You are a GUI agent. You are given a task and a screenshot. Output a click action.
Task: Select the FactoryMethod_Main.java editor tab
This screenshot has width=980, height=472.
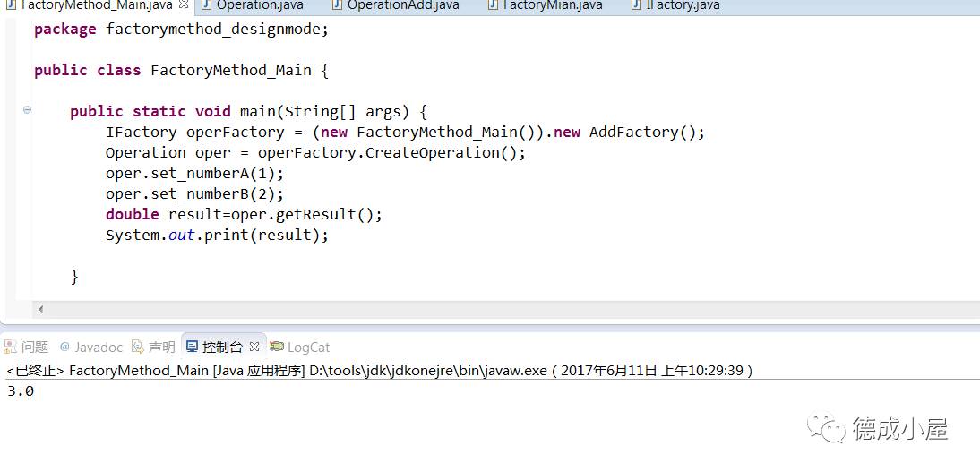click(96, 5)
